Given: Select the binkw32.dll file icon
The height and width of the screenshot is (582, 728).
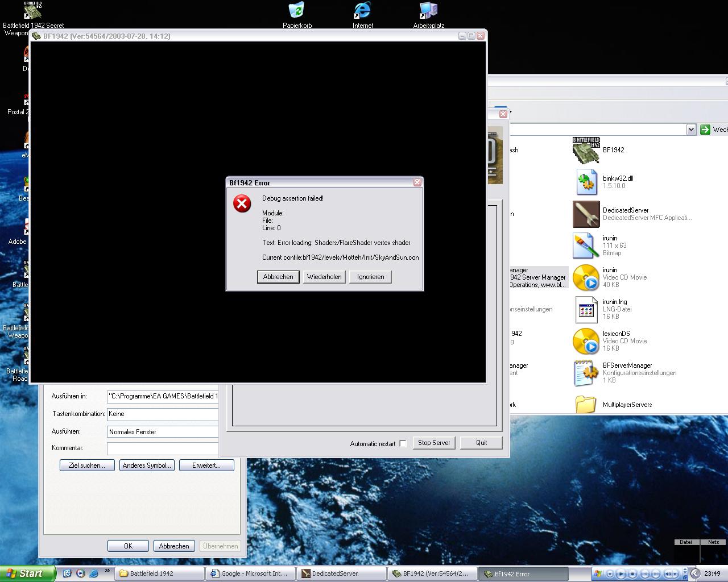Looking at the screenshot, I should point(586,182).
